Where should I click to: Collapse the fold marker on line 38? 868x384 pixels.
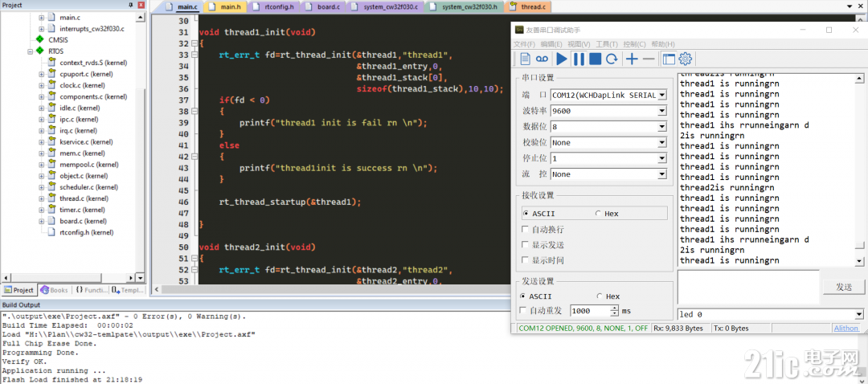[x=194, y=112]
